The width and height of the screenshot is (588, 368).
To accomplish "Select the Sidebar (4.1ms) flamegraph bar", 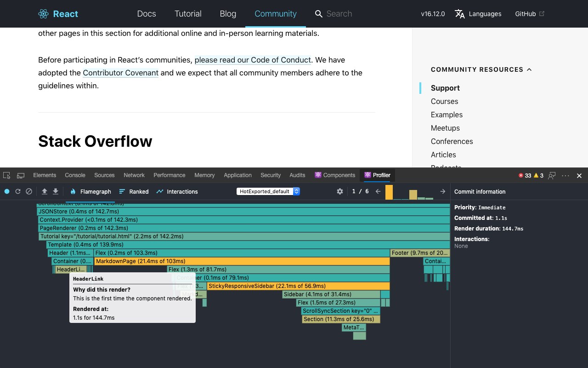I will (x=331, y=294).
